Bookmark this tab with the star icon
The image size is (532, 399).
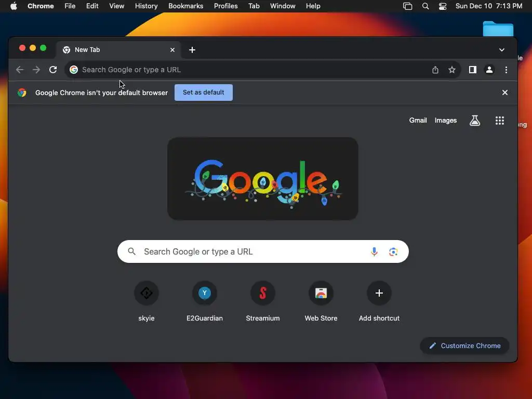(x=452, y=70)
